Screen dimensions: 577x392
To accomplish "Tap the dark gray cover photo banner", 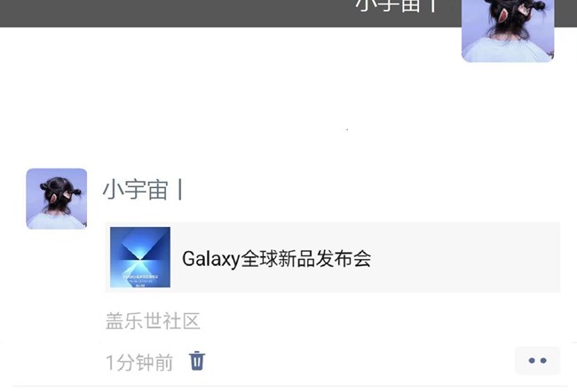I will point(228,13).
